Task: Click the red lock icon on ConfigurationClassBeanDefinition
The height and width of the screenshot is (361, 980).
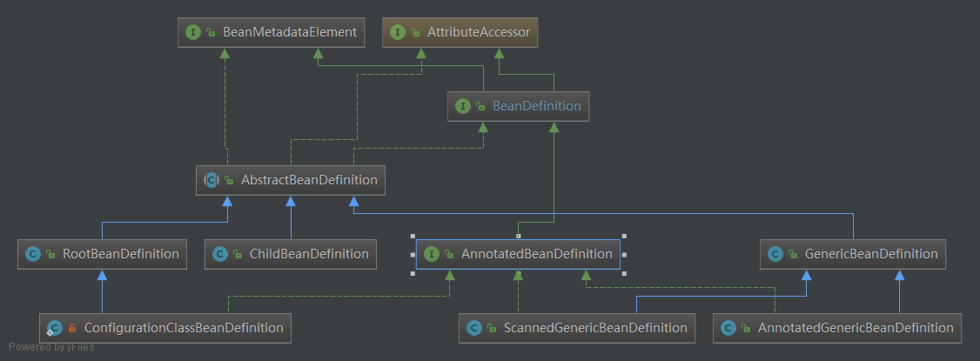Action: (x=73, y=328)
